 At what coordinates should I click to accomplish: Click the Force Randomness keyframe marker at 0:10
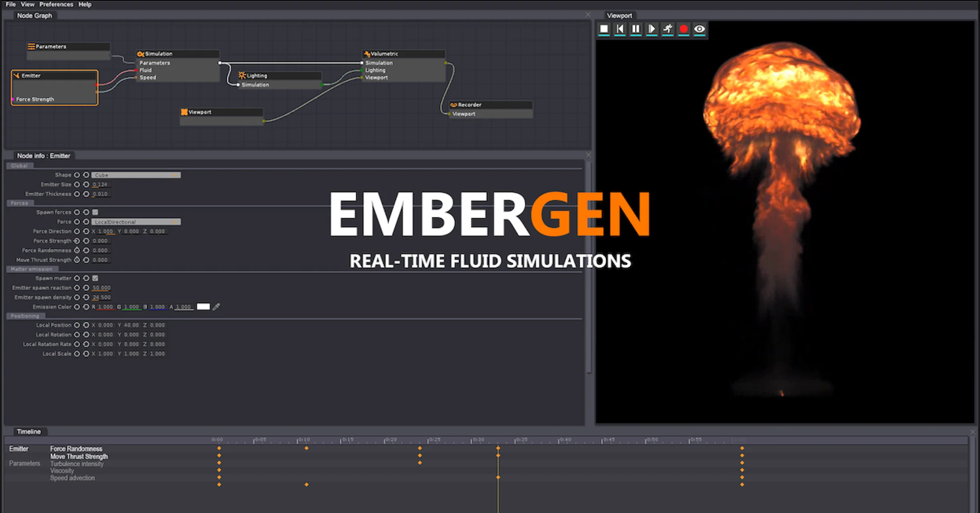click(x=306, y=449)
